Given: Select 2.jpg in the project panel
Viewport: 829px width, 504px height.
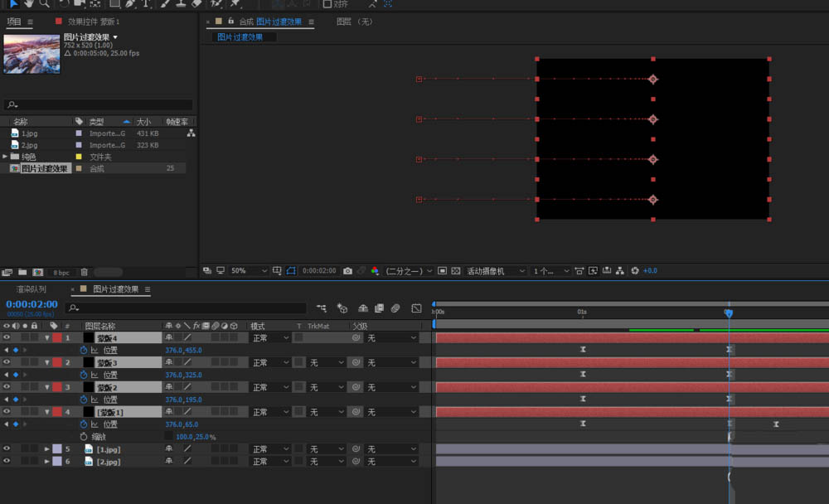Looking at the screenshot, I should (x=30, y=145).
